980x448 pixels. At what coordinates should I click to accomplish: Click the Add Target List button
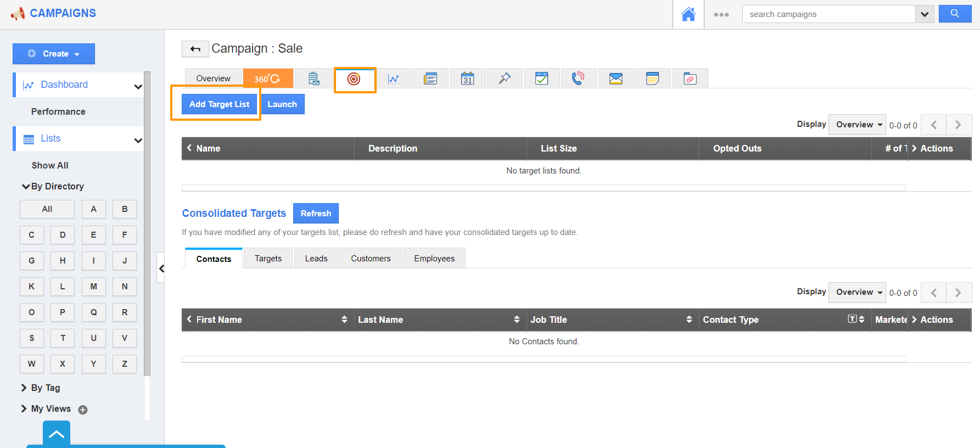(219, 104)
